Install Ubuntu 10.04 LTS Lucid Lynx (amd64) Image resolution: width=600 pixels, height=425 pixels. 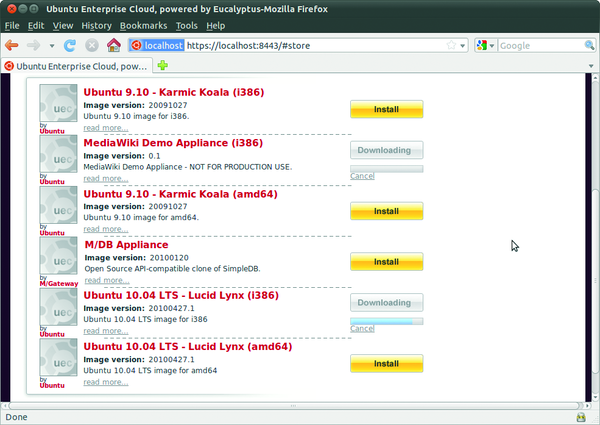click(x=386, y=363)
